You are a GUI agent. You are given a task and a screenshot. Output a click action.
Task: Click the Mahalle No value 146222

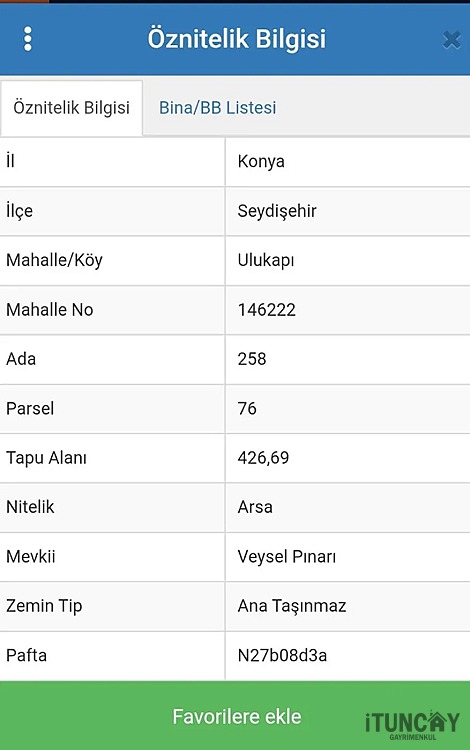tap(267, 309)
